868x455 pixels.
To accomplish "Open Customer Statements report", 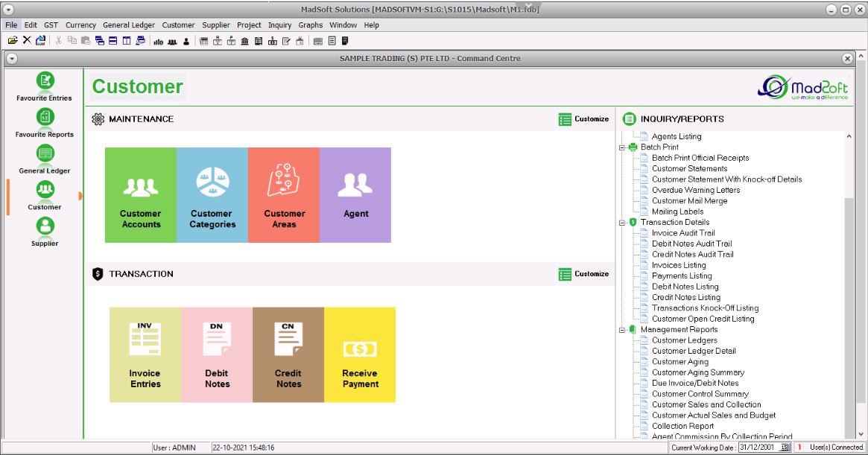I will tap(689, 169).
